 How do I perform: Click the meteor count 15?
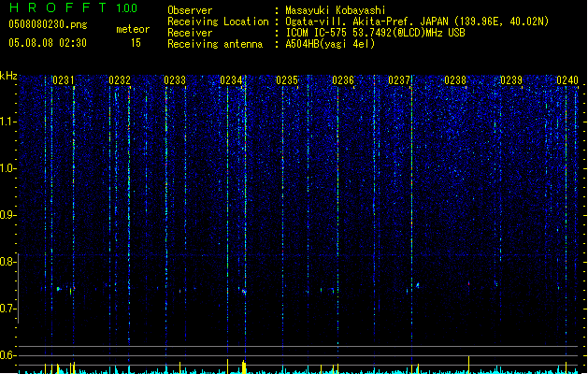point(136,43)
